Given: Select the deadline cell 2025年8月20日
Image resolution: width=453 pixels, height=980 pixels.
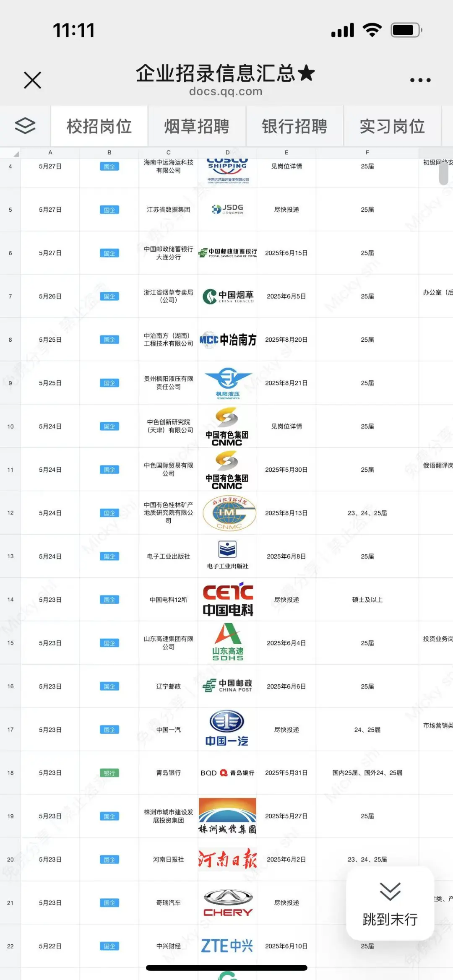Looking at the screenshot, I should 286,340.
